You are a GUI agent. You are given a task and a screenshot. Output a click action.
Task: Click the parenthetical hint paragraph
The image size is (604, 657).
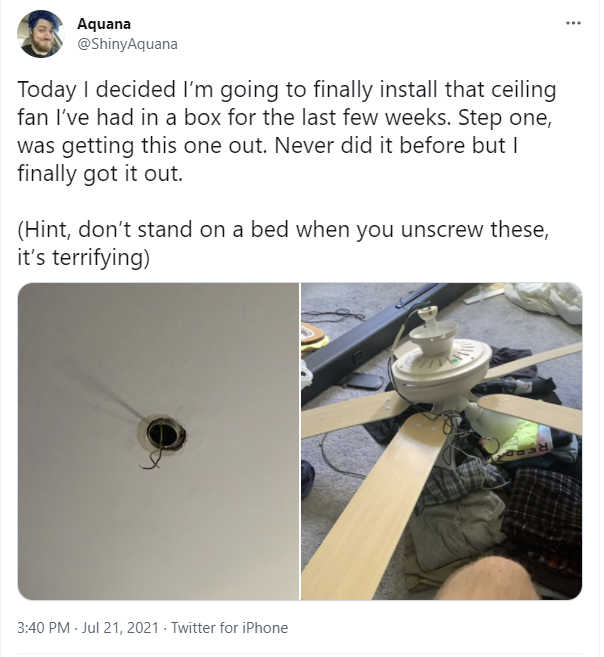[283, 243]
